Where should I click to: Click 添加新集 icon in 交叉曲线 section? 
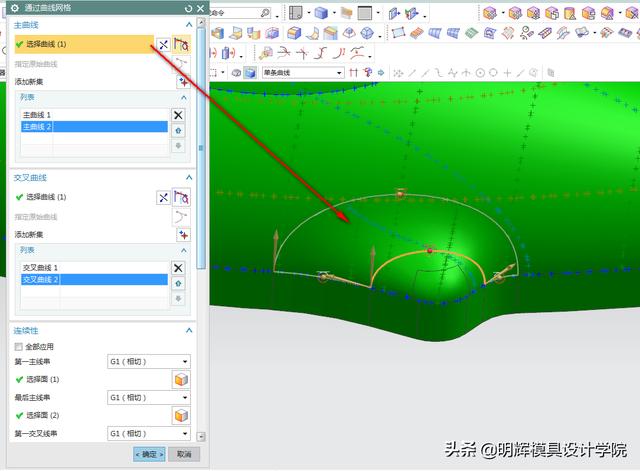pyautogui.click(x=183, y=235)
